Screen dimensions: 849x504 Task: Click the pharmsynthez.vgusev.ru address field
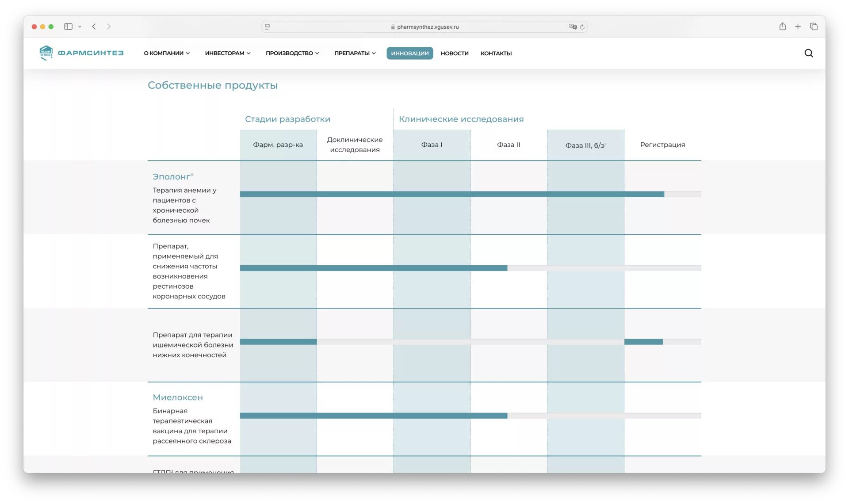(424, 27)
